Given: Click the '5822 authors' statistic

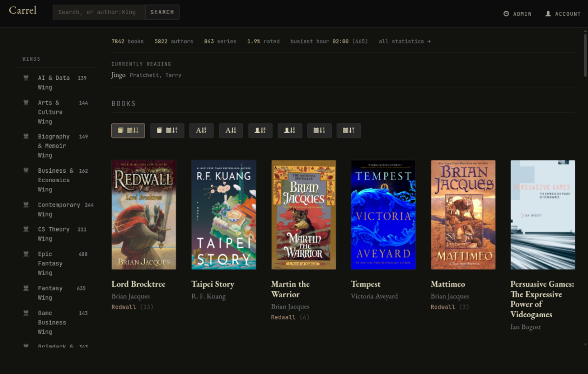Looking at the screenshot, I should pos(174,42).
